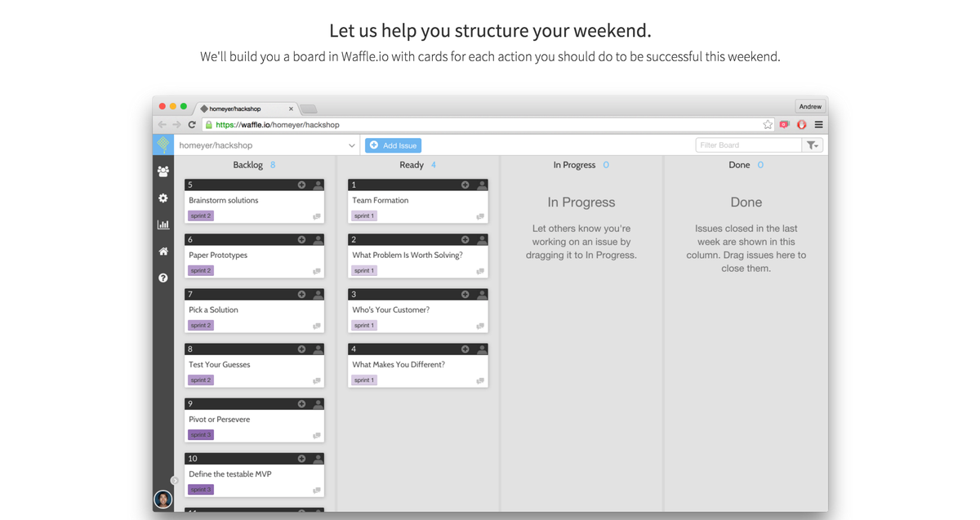
Task: Assign a user to card 1
Action: point(481,185)
